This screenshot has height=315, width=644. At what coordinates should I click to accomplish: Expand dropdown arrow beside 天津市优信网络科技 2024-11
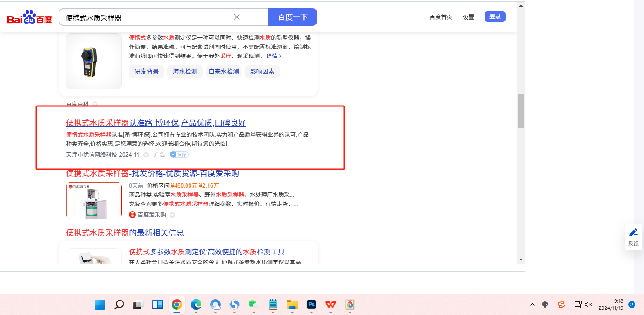coord(146,155)
